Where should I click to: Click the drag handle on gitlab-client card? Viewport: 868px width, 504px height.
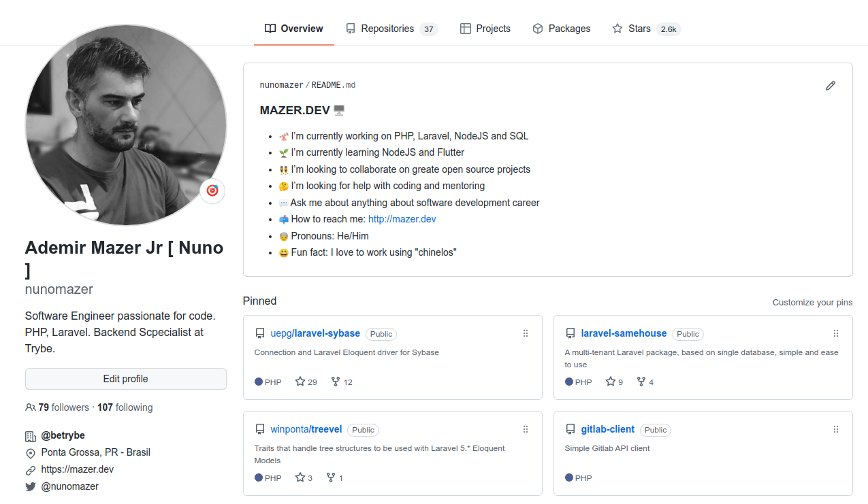[x=836, y=429]
